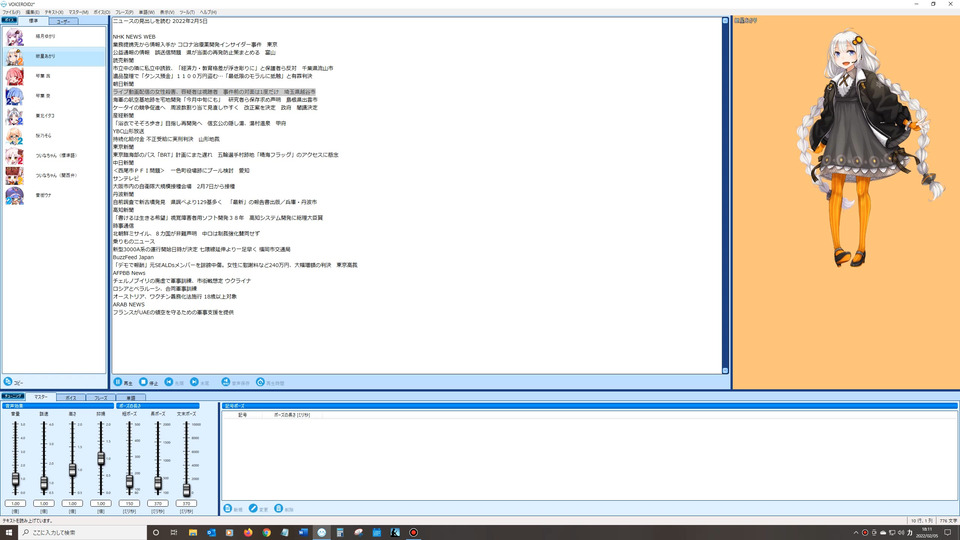Click the 再生 play button
This screenshot has width=960, height=540.
[123, 382]
